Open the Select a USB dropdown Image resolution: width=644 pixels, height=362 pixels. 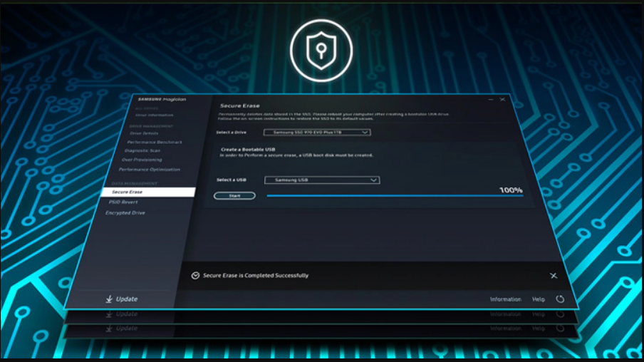coord(322,180)
